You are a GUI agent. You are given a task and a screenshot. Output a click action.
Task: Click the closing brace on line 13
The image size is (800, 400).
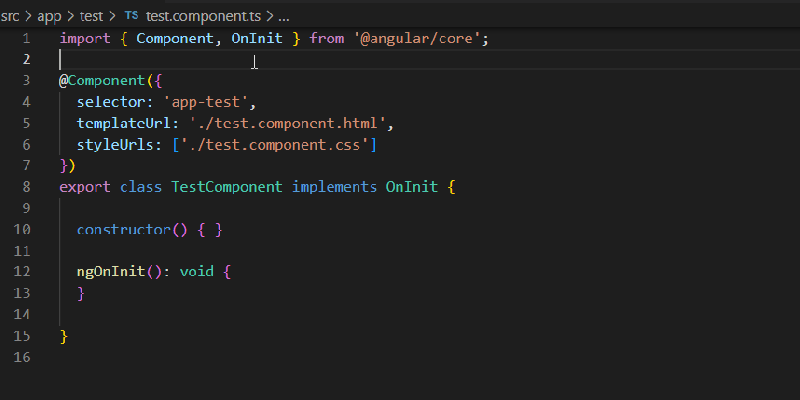click(81, 293)
